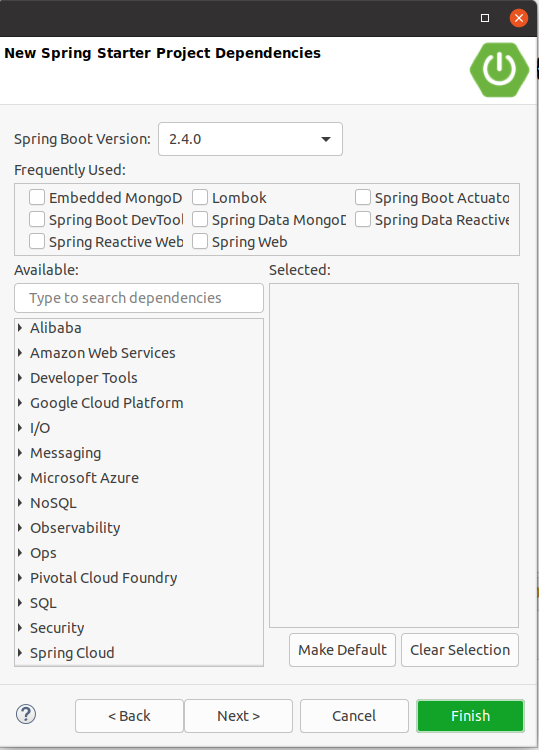Expand the Messaging category arrow
The image size is (539, 750).
click(20, 452)
